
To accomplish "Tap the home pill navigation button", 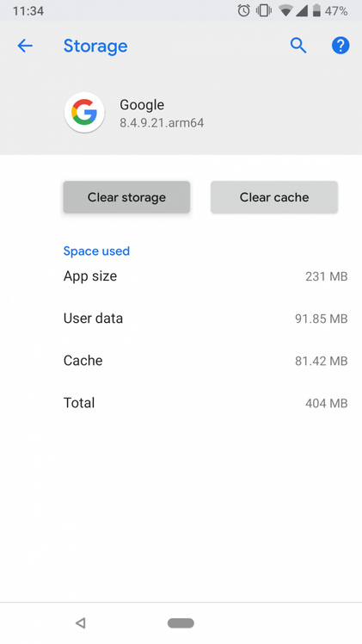I will point(181,623).
